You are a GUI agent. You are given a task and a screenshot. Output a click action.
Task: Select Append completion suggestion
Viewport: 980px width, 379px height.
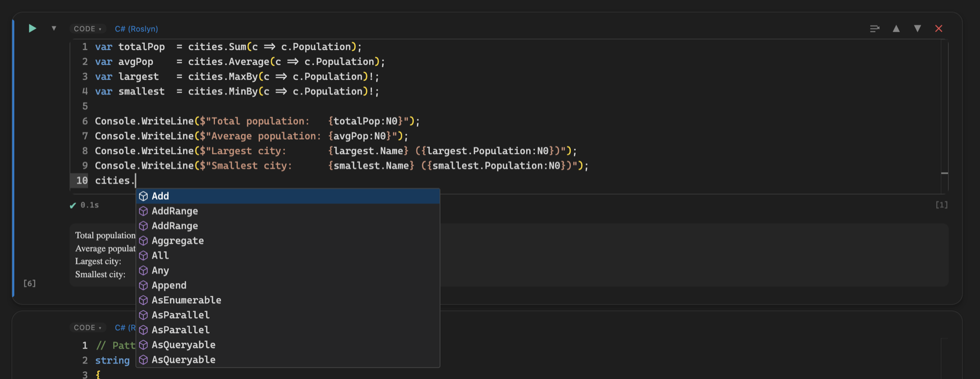click(288, 285)
